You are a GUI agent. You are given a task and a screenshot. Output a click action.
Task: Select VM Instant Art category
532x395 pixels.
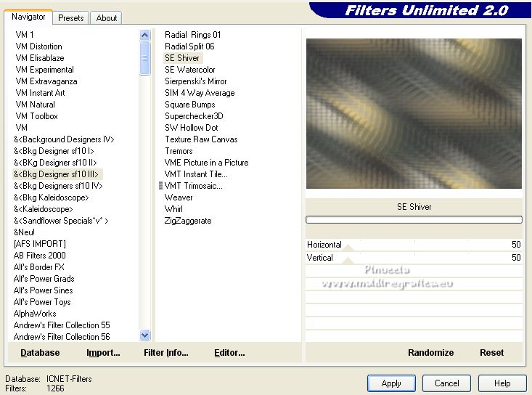(40, 93)
